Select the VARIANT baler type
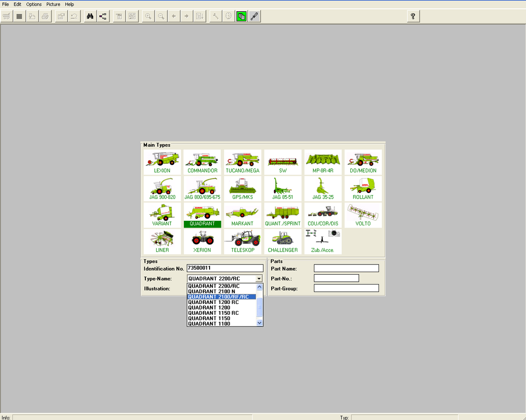 point(162,215)
